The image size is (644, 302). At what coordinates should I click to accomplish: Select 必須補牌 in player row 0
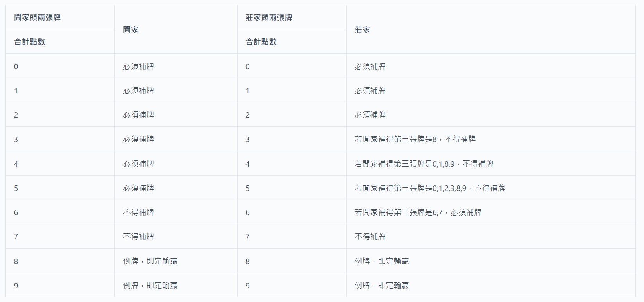pyautogui.click(x=138, y=67)
